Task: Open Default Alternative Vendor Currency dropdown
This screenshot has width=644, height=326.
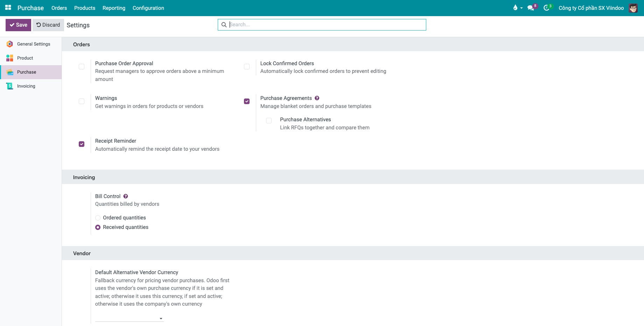Action: pyautogui.click(x=129, y=318)
